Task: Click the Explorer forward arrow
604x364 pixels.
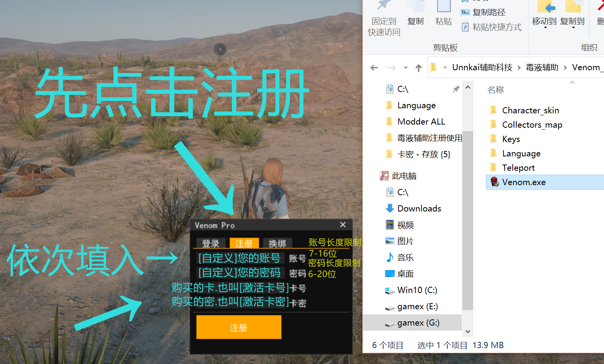Action: 392,68
